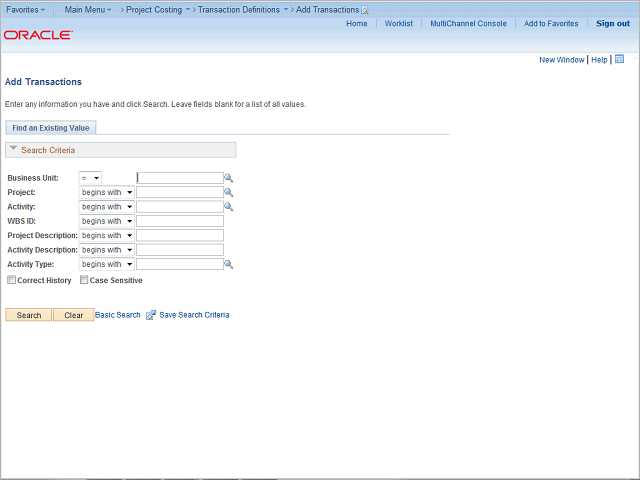Open the Activity lookup magnifier
640x480 pixels.
pyautogui.click(x=229, y=207)
